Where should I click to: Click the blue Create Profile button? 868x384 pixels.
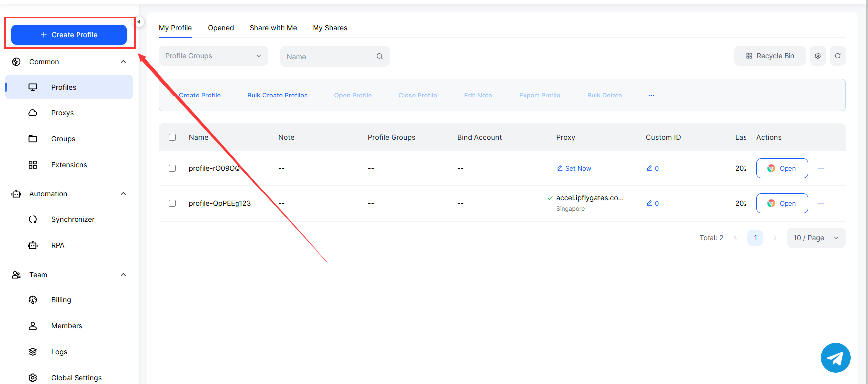(69, 35)
